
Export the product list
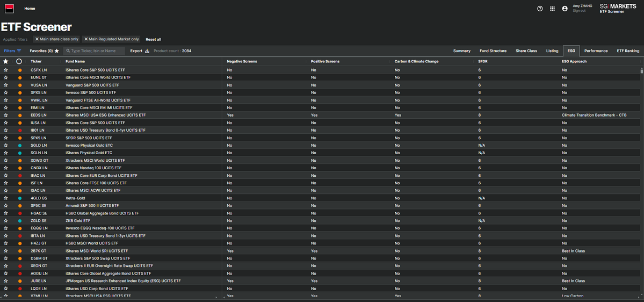pyautogui.click(x=140, y=51)
